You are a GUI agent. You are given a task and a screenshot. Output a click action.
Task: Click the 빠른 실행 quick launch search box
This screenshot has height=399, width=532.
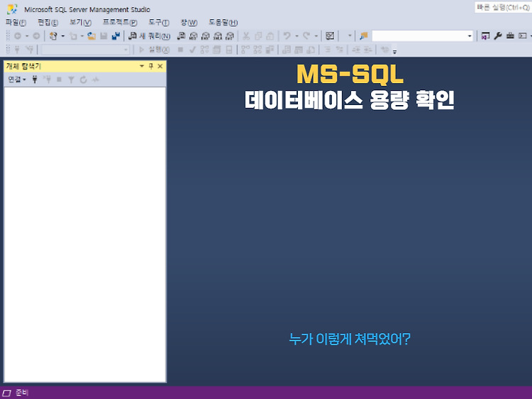pos(503,7)
